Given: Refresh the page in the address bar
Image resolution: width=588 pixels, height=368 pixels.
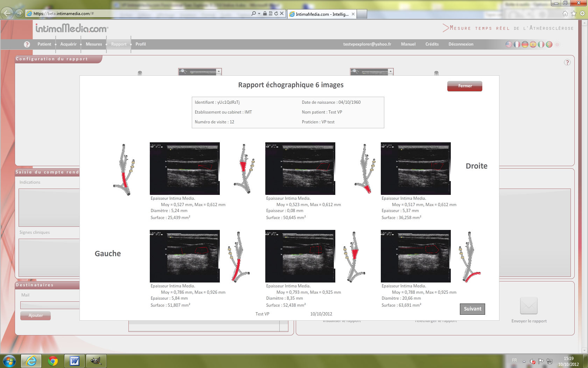Looking at the screenshot, I should (x=276, y=14).
